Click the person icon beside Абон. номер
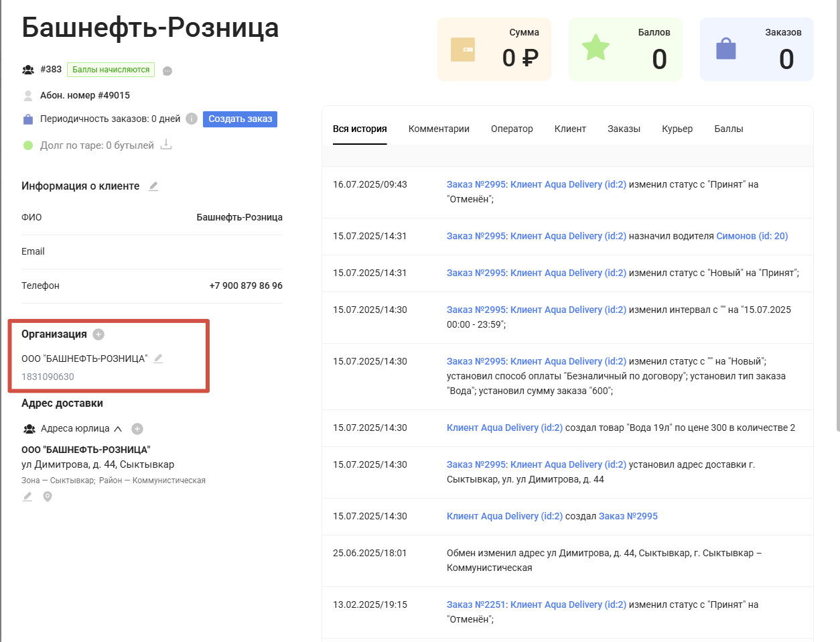Viewport: 840px width, 642px height. point(28,96)
